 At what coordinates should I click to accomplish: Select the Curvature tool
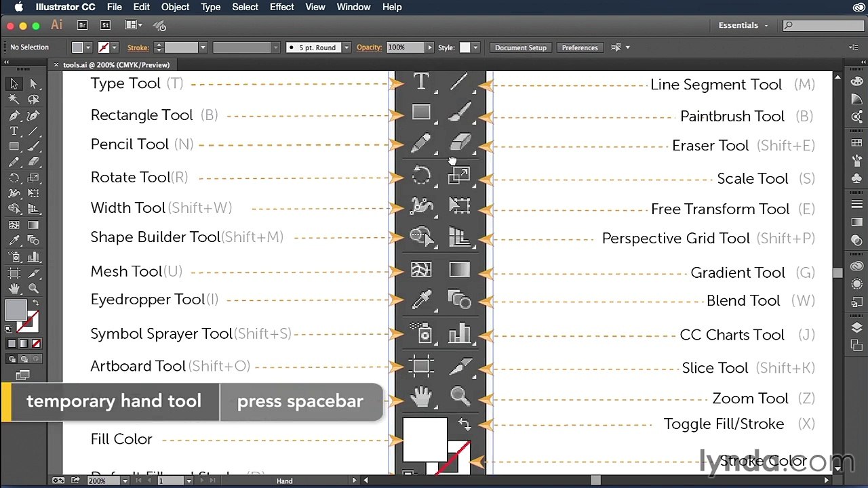click(33, 116)
